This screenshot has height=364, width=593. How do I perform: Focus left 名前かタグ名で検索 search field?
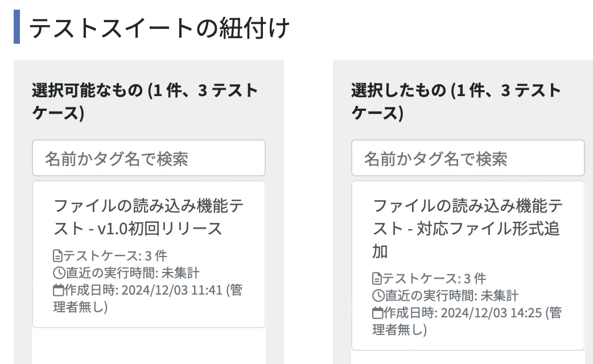coord(149,158)
